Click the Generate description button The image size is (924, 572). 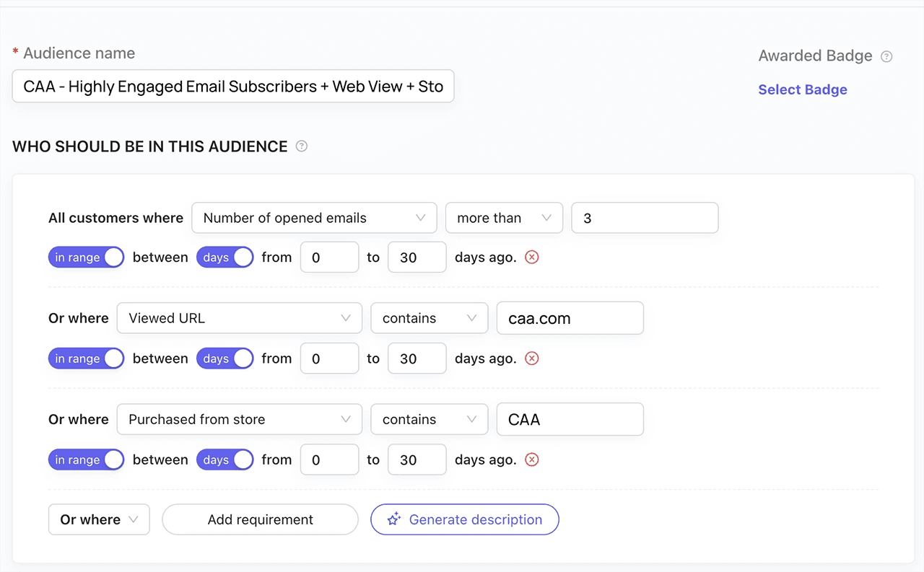(465, 519)
